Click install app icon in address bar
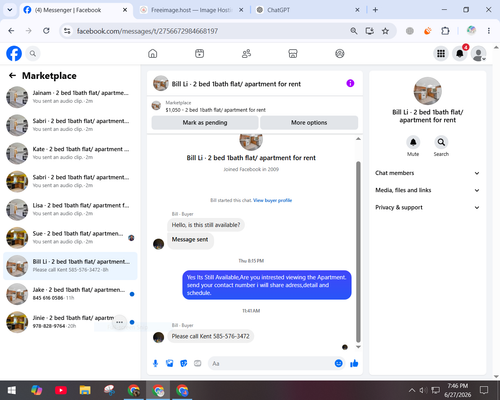500x400 pixels. point(369,31)
